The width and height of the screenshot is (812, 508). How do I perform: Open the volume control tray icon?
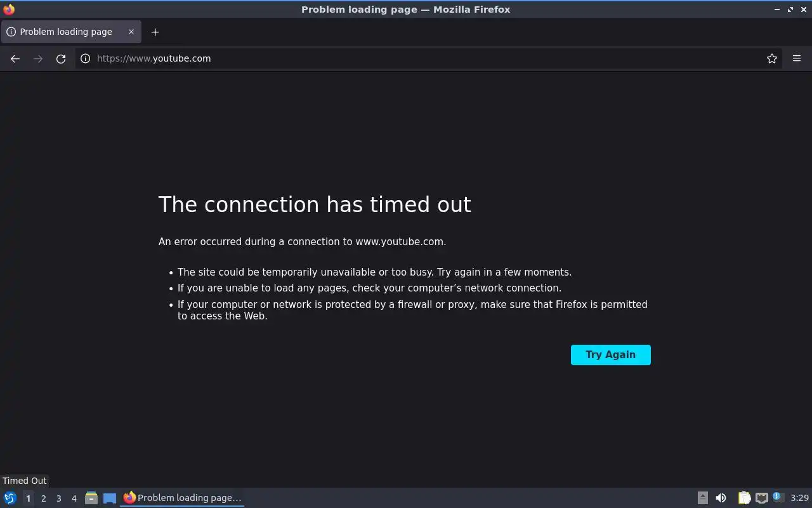[721, 498]
